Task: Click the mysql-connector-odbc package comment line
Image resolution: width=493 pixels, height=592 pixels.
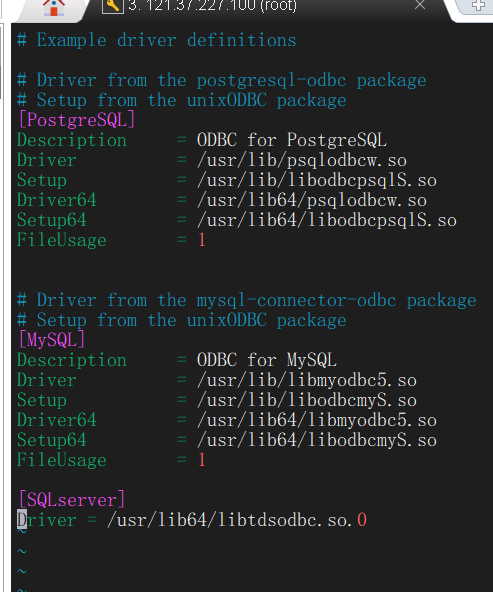Action: 246,301
